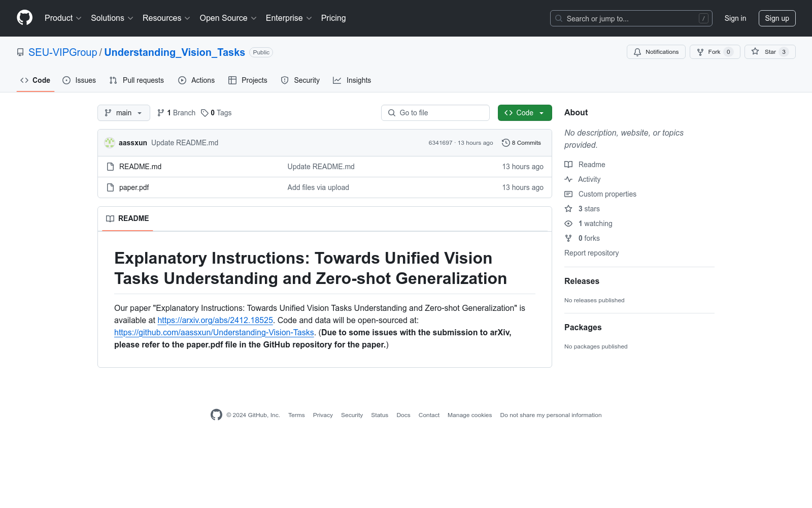
Task: Open paper.pdf file
Action: click(134, 187)
